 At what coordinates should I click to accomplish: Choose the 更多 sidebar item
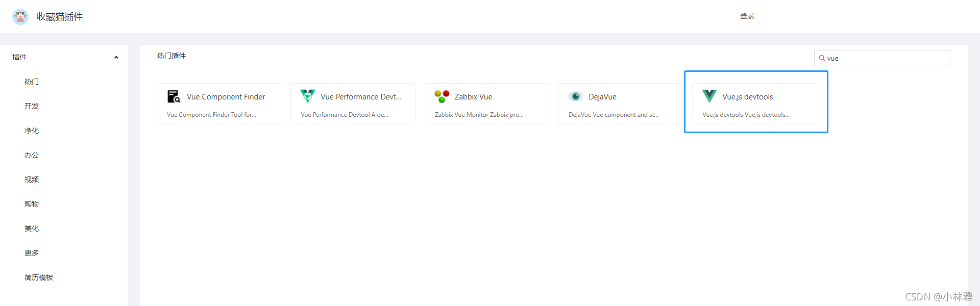pyautogui.click(x=32, y=253)
